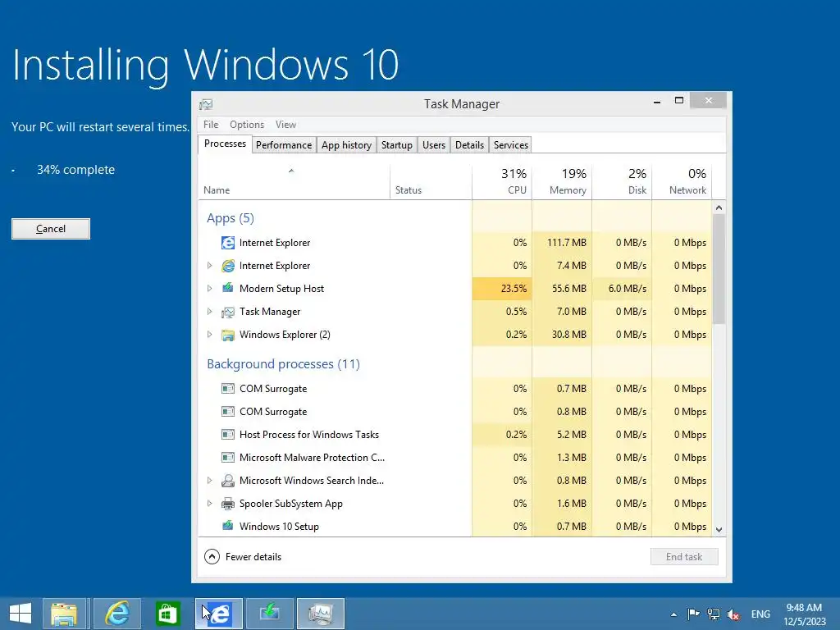Screen dimensions: 840x630
Task: Click the scrollbar up arrow
Action: [719, 208]
